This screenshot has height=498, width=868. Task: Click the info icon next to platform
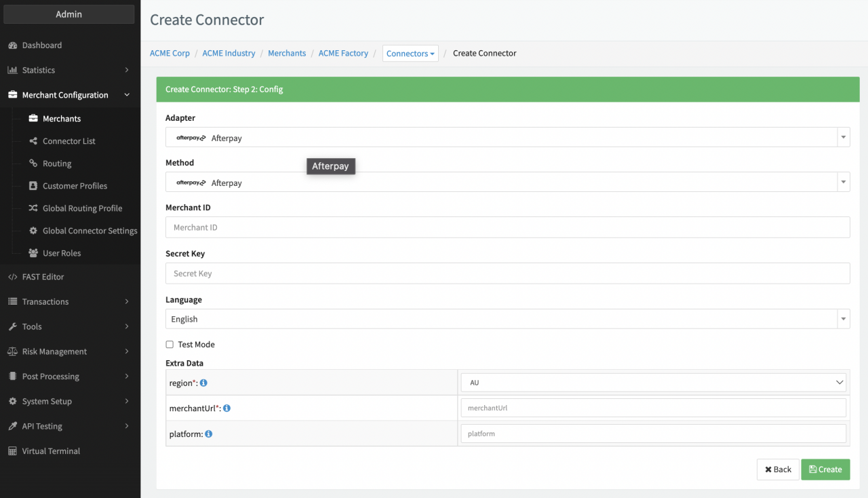point(209,434)
